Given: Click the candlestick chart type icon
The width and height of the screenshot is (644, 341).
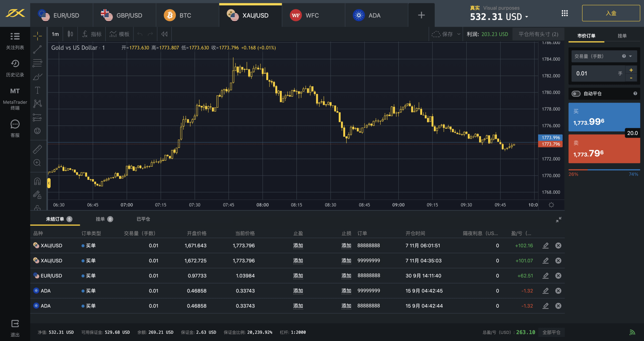Looking at the screenshot, I should coord(70,34).
